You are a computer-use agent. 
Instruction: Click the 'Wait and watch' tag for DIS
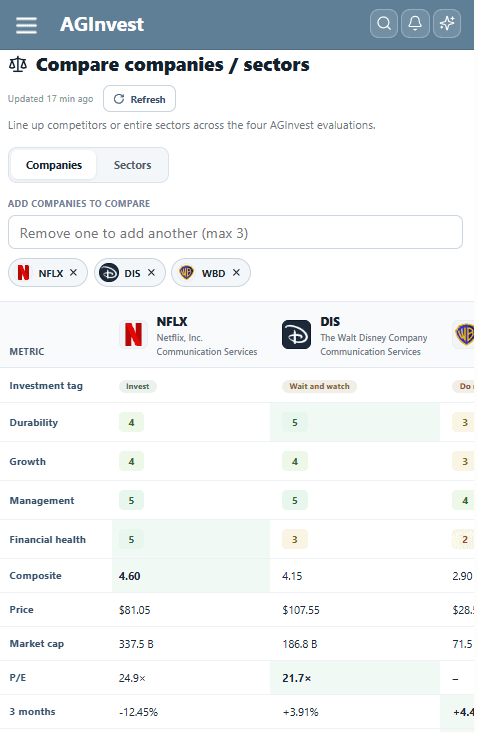coord(319,387)
